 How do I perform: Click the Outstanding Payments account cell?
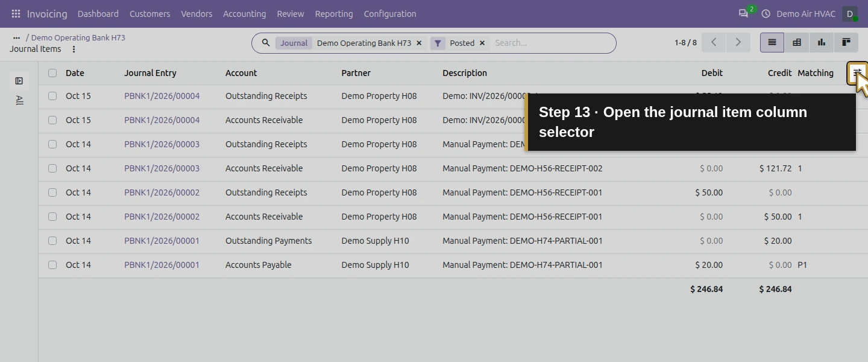269,241
